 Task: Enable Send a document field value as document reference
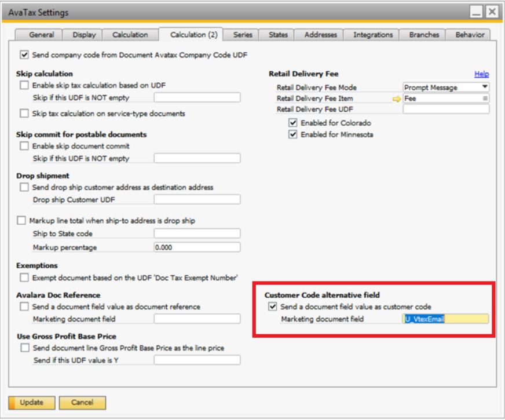(x=24, y=306)
